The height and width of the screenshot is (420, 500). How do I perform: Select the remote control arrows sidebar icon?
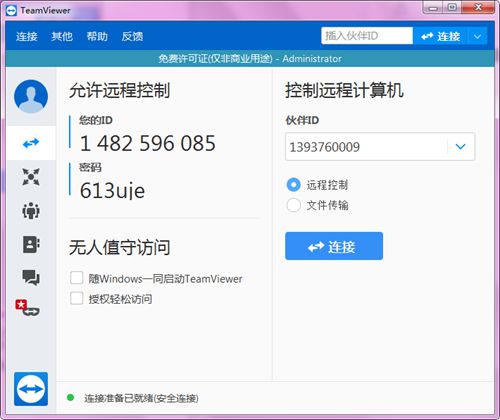tap(31, 143)
